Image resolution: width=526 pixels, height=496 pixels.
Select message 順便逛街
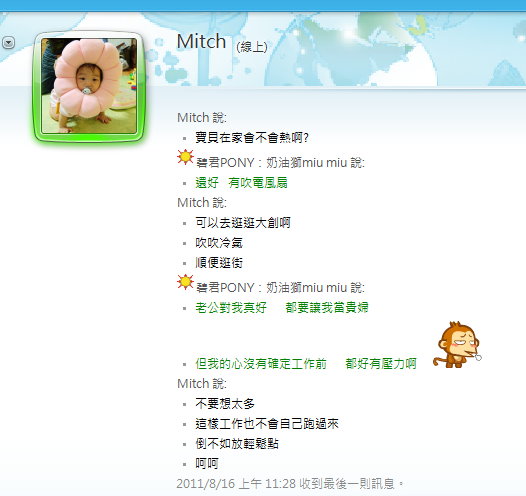[x=219, y=263]
